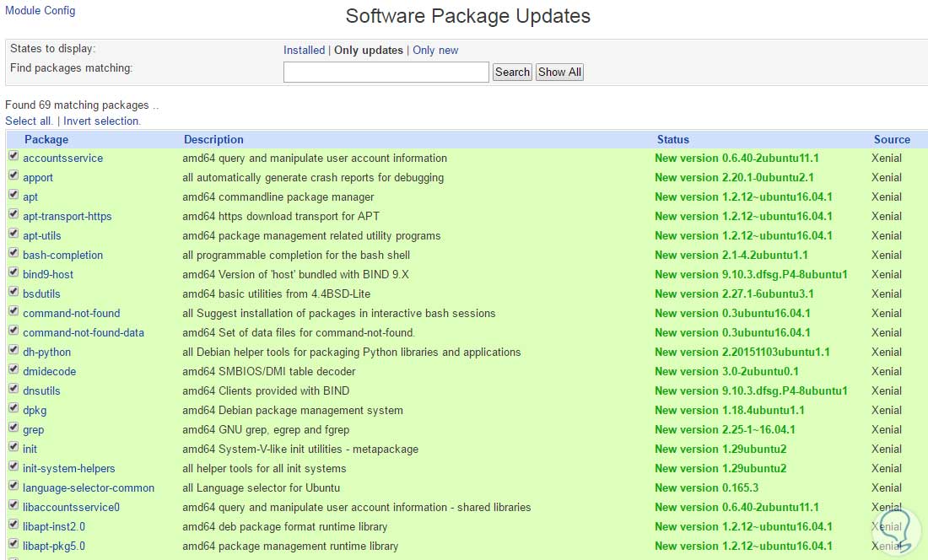Deselect the dpkg package checkbox

pyautogui.click(x=13, y=409)
